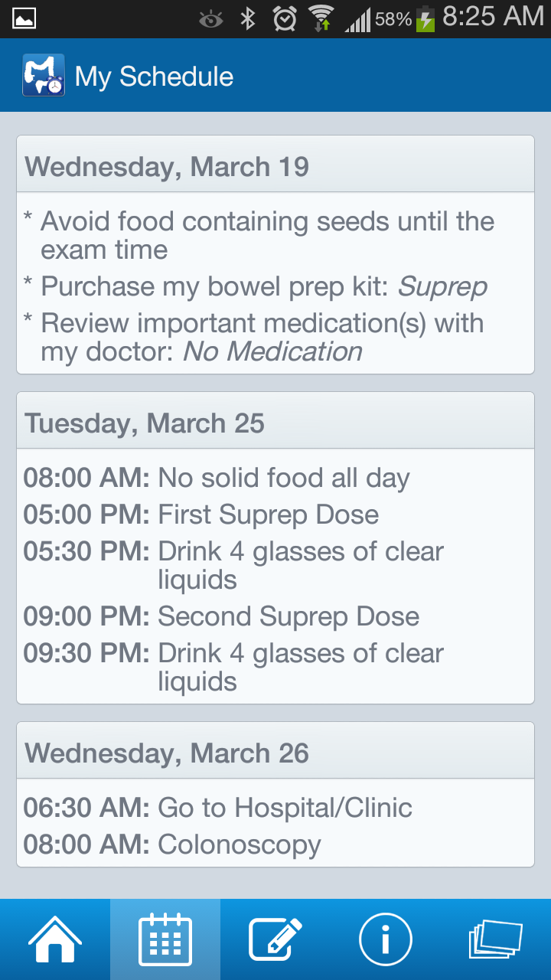Open the information icon tab
Viewport: 551px width, 980px height.
(x=386, y=939)
